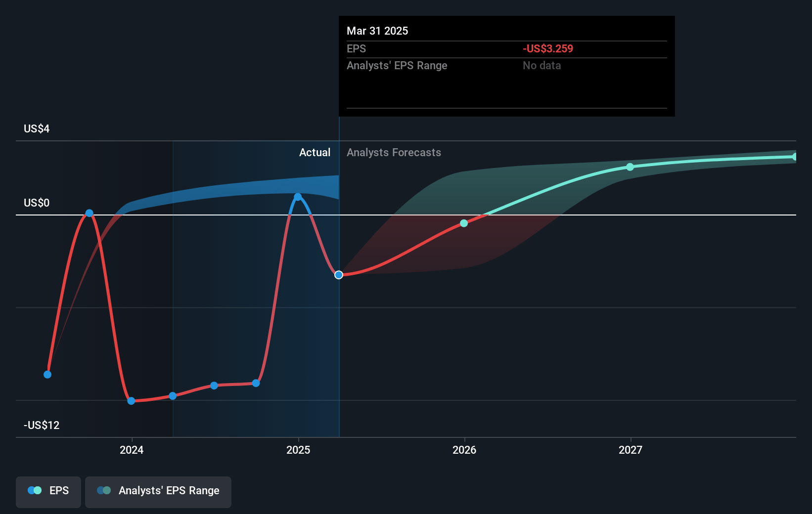Image resolution: width=812 pixels, height=514 pixels.
Task: Click the -US$12 y-axis label
Action: point(42,426)
